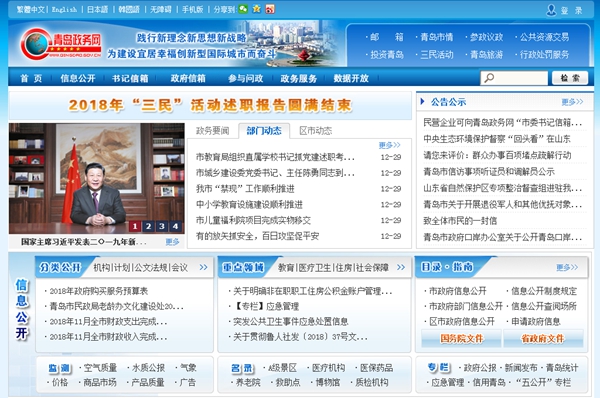The width and height of the screenshot is (600, 398).
Task: Open the 信用青岛 special column link
Action: coord(489,382)
